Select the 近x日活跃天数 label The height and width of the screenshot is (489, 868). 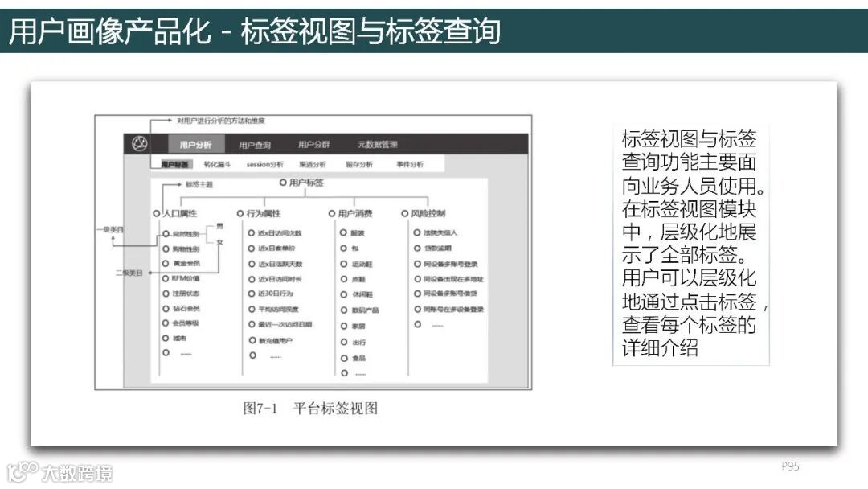point(275,264)
